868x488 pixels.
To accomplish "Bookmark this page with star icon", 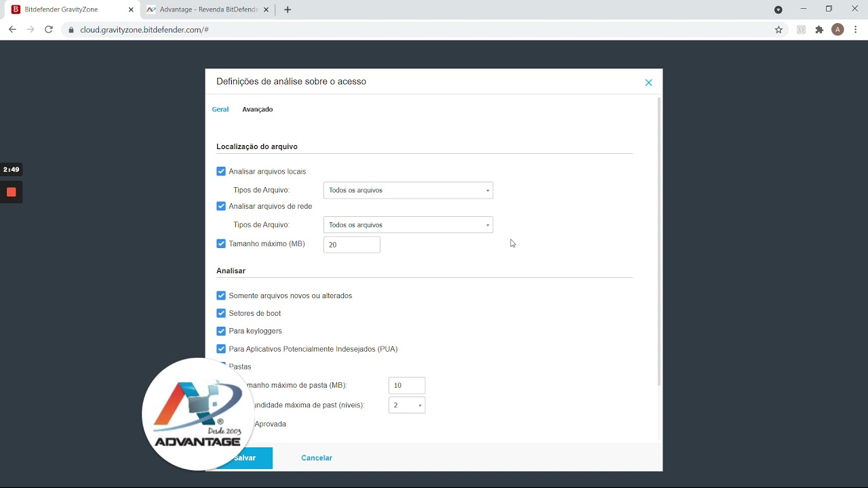I will point(778,30).
